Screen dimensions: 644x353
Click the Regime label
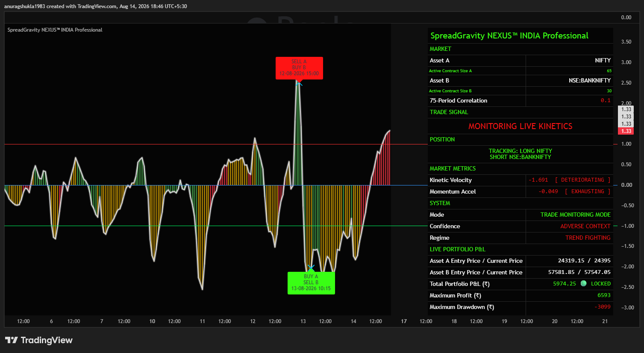(439, 238)
